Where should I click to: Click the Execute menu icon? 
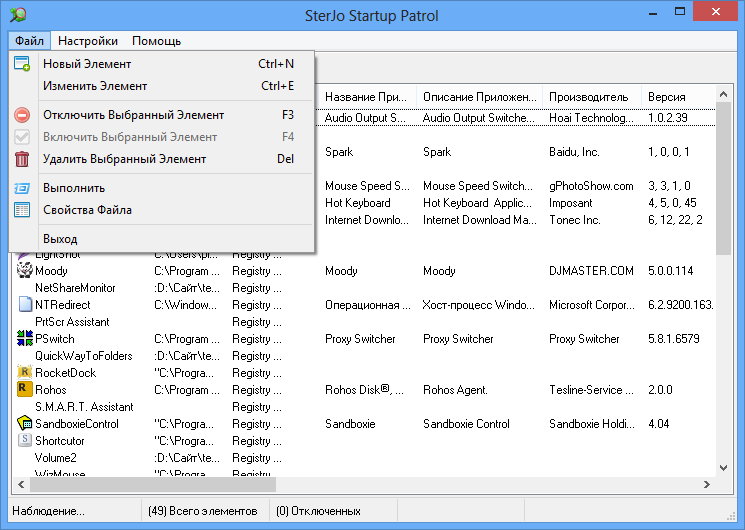(x=22, y=188)
